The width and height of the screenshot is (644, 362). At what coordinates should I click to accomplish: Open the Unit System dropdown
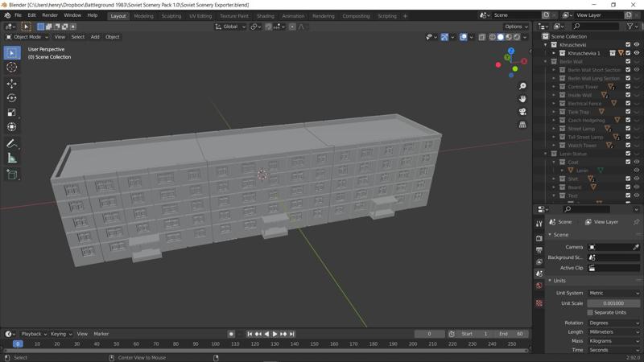[x=613, y=293]
